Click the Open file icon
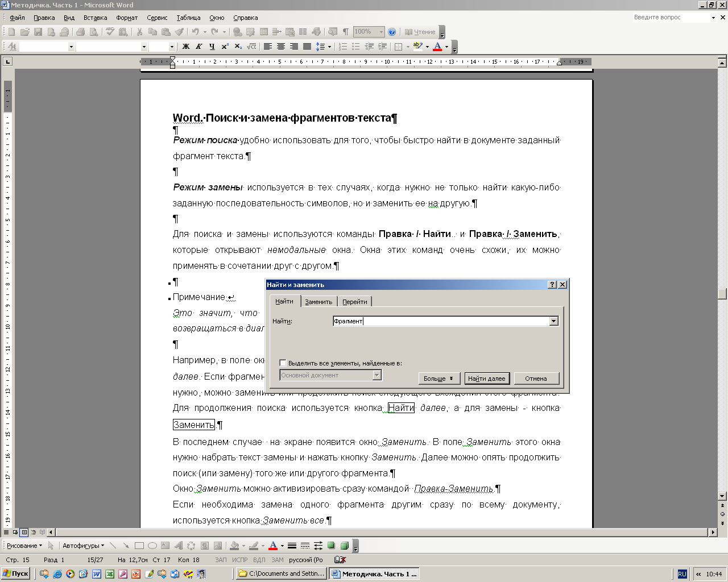Image resolution: width=728 pixels, height=582 pixels. click(x=24, y=32)
